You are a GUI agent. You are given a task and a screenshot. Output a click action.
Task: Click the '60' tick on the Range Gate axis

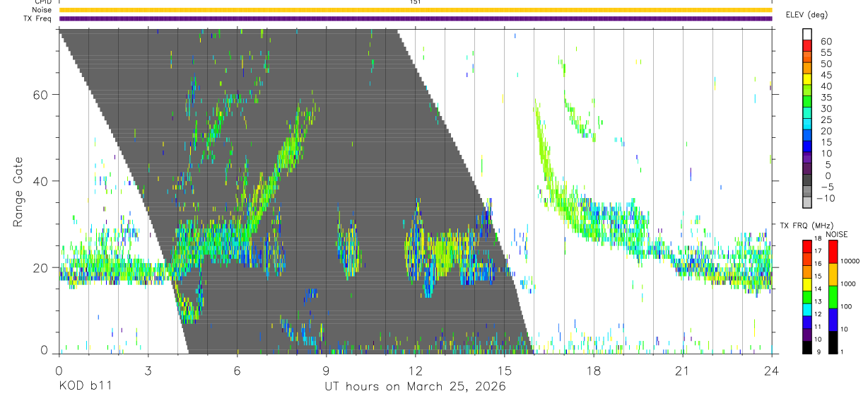tap(42, 94)
